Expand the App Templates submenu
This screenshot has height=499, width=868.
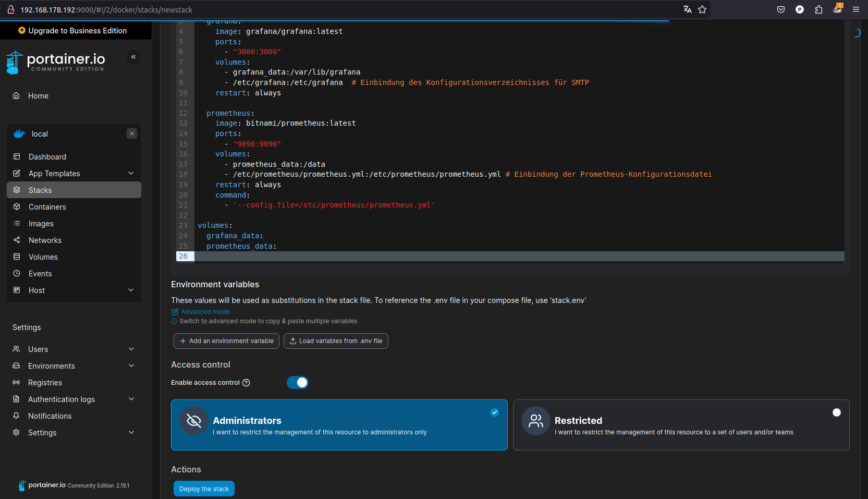pos(131,173)
